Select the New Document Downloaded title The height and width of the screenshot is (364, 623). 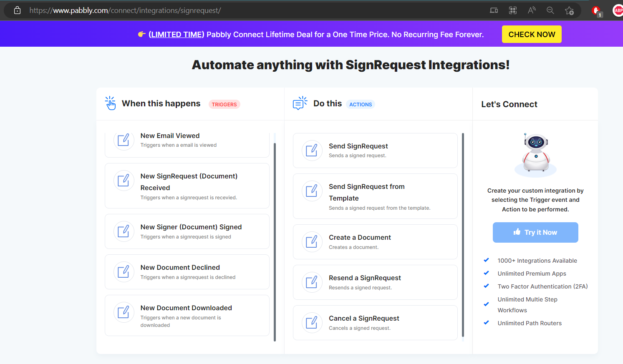point(186,308)
